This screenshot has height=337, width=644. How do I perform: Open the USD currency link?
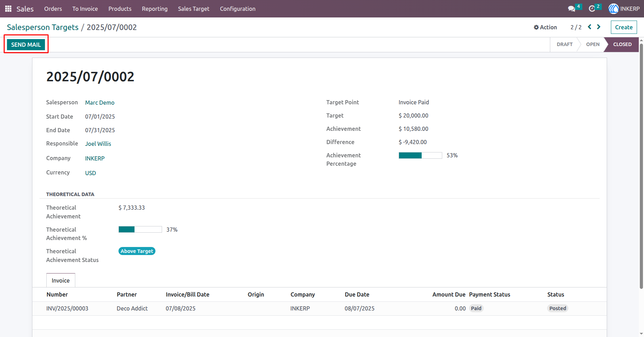[x=91, y=173]
